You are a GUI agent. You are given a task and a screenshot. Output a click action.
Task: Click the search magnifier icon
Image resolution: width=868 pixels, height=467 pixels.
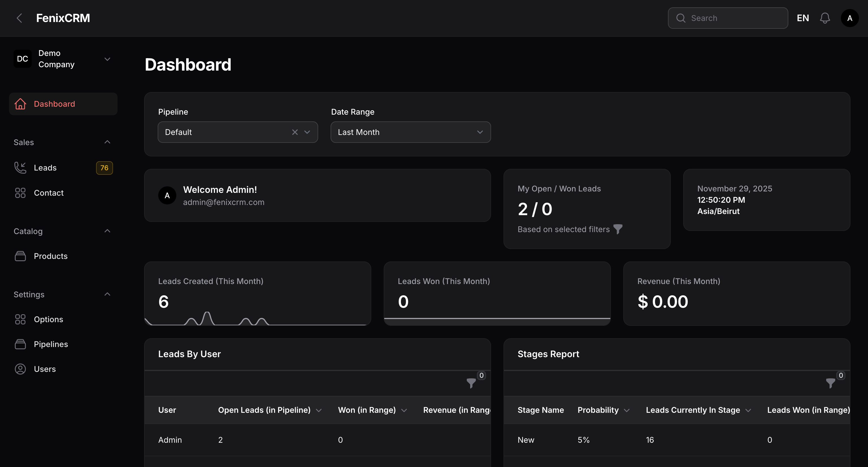point(681,18)
